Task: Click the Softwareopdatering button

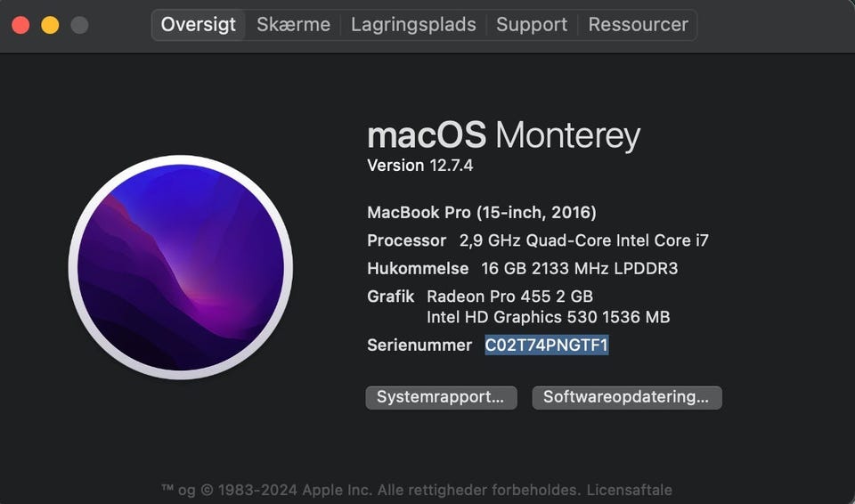Action: click(x=626, y=397)
